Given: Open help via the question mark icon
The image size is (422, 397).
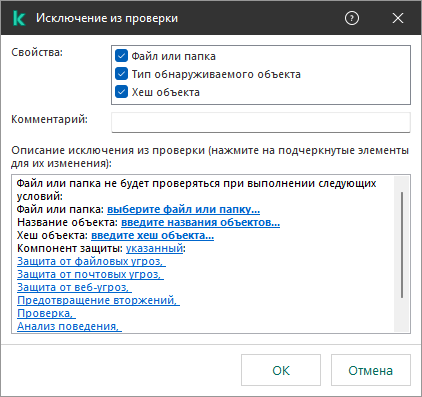Looking at the screenshot, I should point(352,18).
